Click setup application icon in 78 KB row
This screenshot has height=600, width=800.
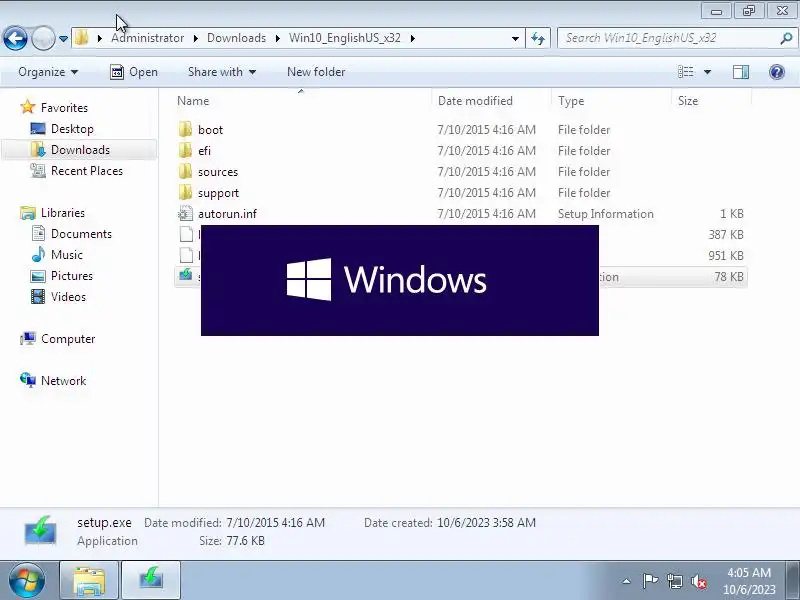tap(186, 276)
